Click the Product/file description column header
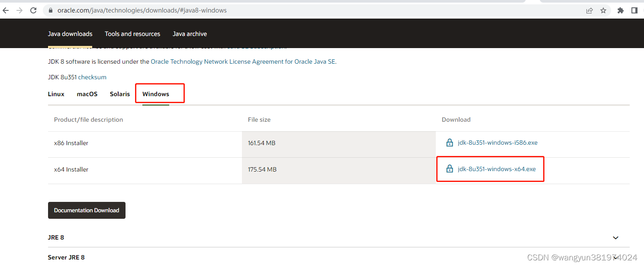The image size is (644, 266). point(88,120)
